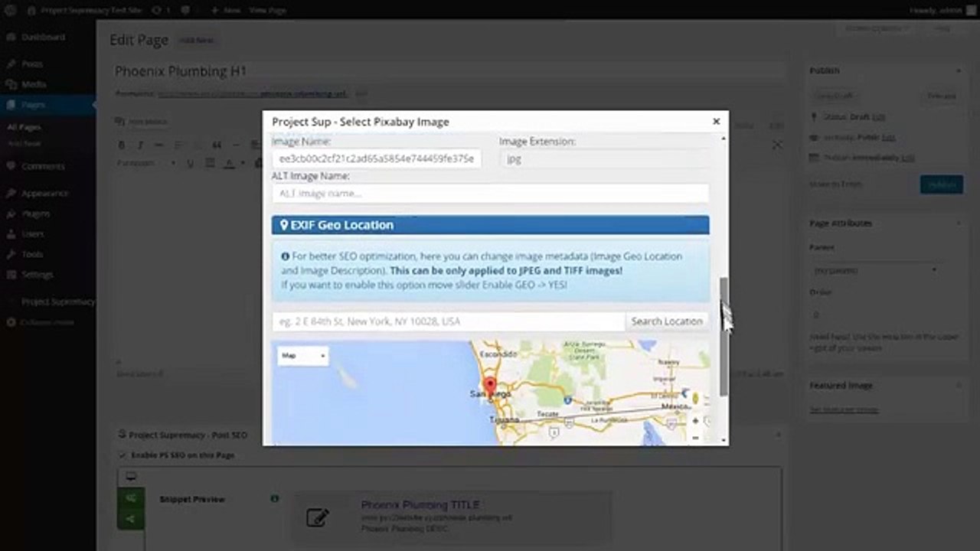980x551 pixels.
Task: Open Screen Options panel
Action: 877,28
